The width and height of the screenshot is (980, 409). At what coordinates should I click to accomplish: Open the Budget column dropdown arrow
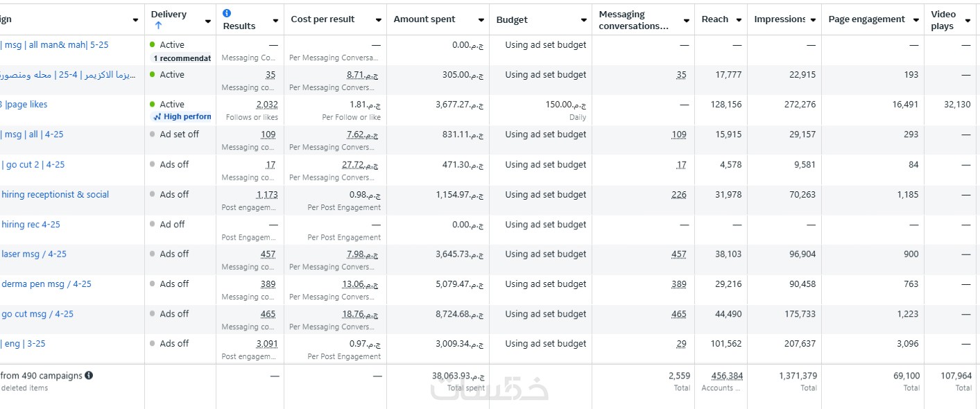pos(583,20)
